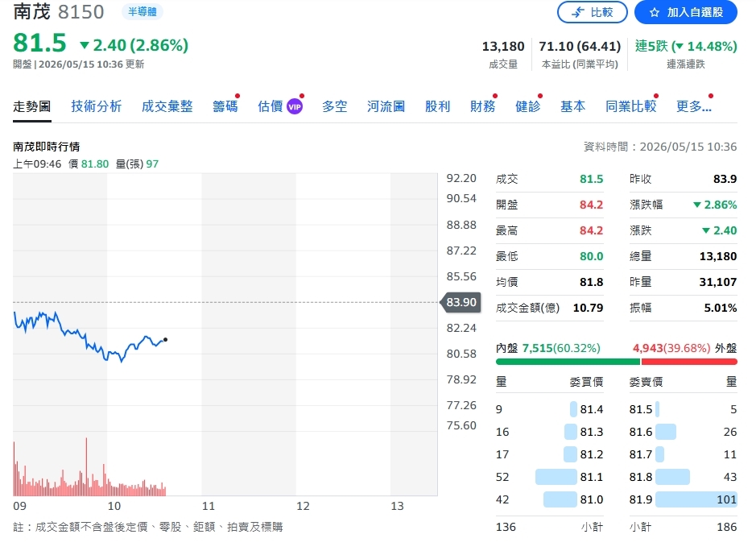Click the tall volume spike bar before 10:00

point(87,466)
